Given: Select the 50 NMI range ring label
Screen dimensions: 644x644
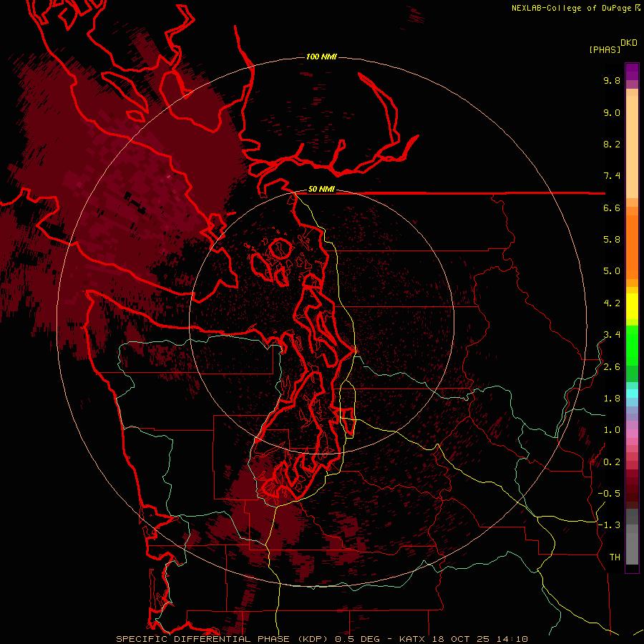Looking at the screenshot, I should pos(321,189).
